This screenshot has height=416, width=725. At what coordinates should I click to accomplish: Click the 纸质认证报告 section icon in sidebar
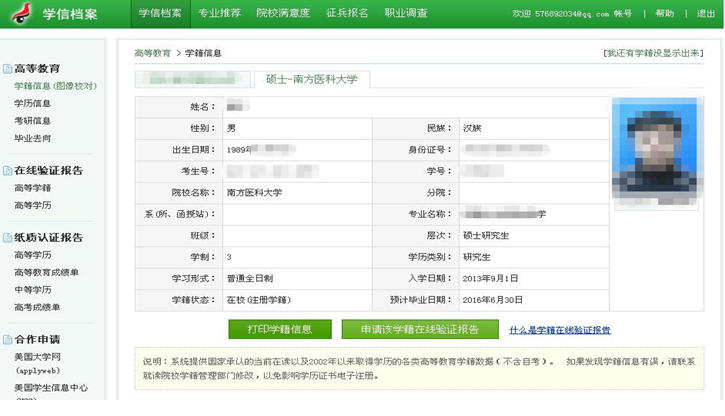click(7, 238)
